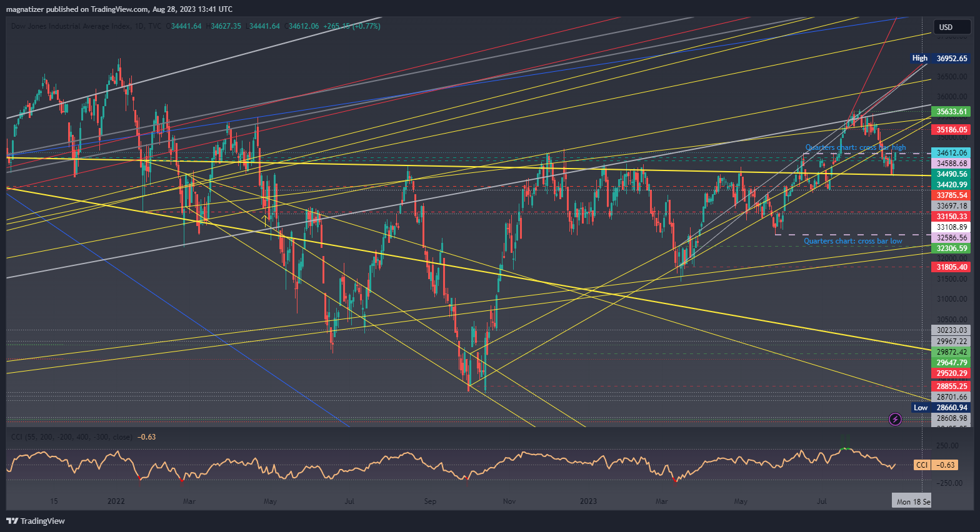Screen dimensions: 980x532
Task: Select the High 36952.65 price label
Action: pyautogui.click(x=939, y=58)
